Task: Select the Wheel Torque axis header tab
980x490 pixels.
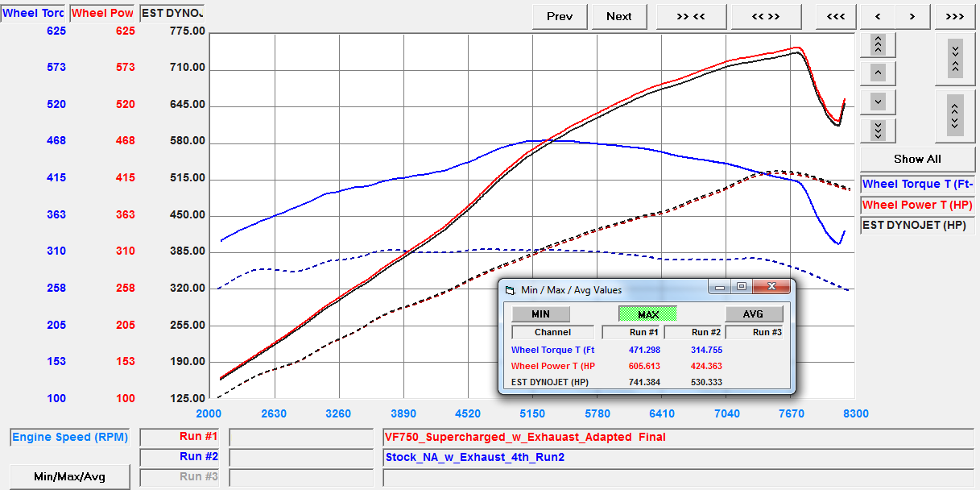Action: pyautogui.click(x=33, y=13)
